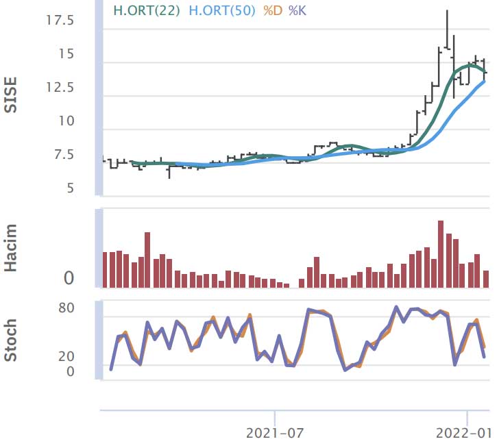This screenshot has height=448, width=499.
Task: Click the 0 label on the Hacim axis
Action: click(69, 278)
